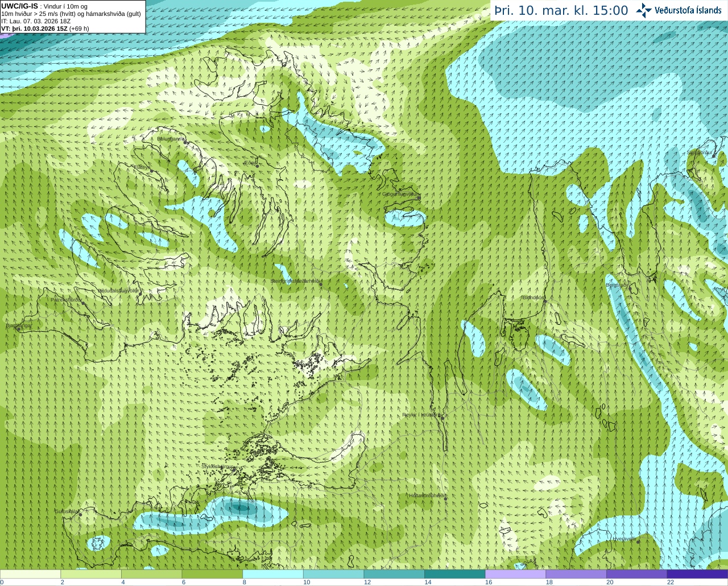Click the 'IT: Lau. 07. 03. 2026 18Z' line
Image resolution: width=728 pixels, height=586 pixels.
pos(36,21)
